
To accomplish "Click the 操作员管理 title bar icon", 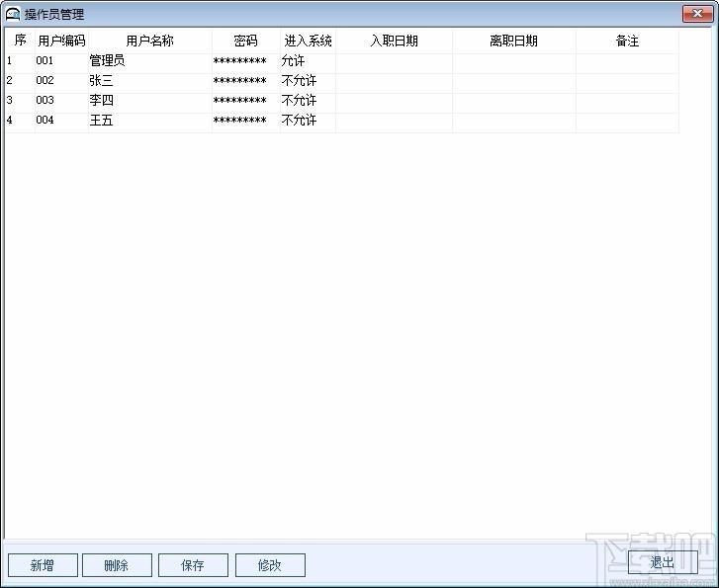I will (x=13, y=14).
